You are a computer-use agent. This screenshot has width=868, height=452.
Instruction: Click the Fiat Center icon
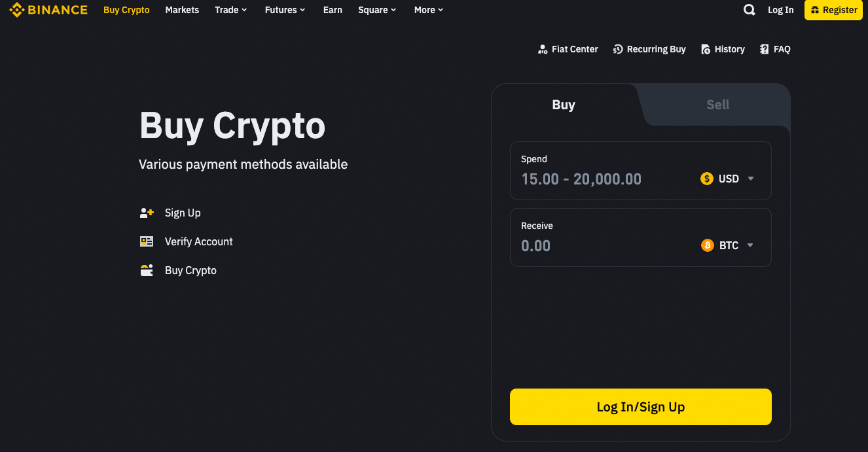coord(542,49)
